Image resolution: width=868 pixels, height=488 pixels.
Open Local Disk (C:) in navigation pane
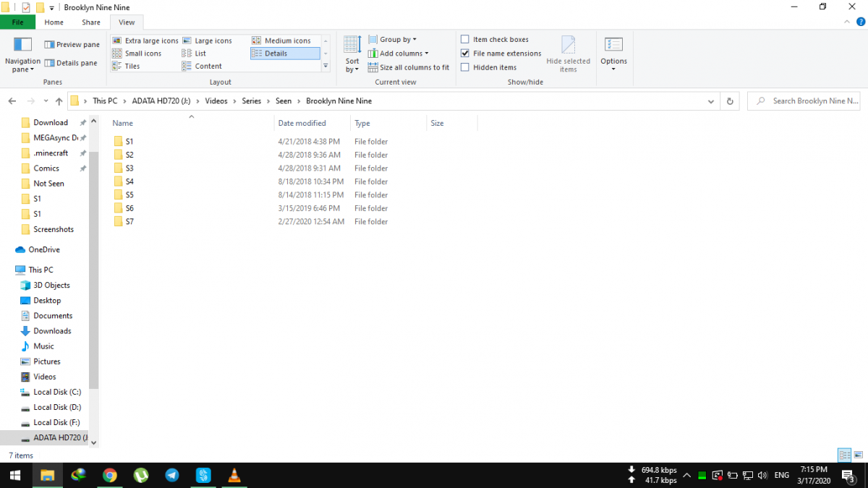[x=51, y=392]
